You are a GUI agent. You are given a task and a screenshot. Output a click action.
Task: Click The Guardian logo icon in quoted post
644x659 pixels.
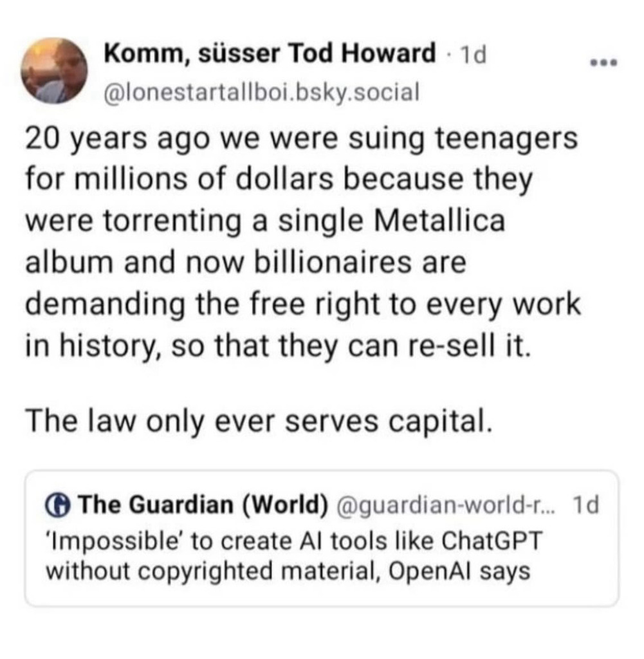pyautogui.click(x=60, y=505)
